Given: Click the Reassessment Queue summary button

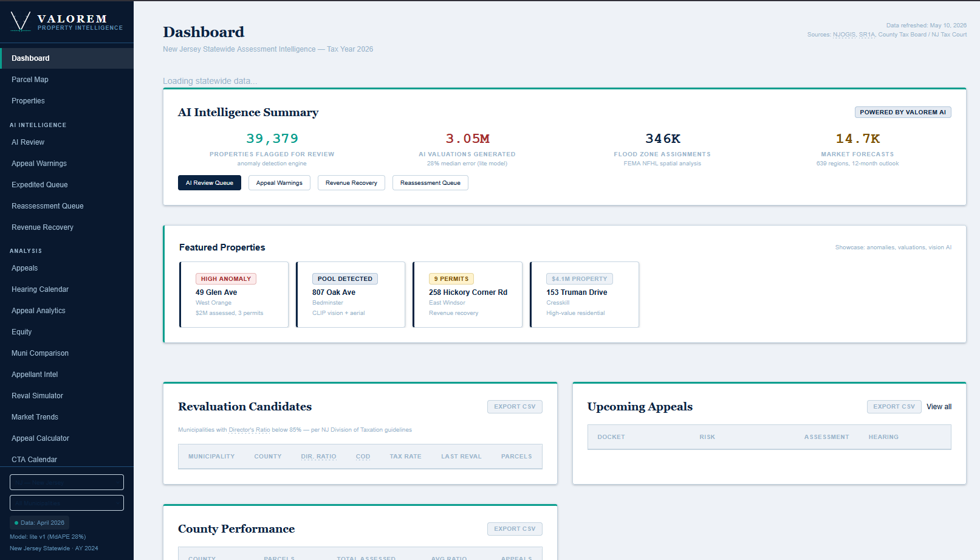Looking at the screenshot, I should pyautogui.click(x=430, y=183).
